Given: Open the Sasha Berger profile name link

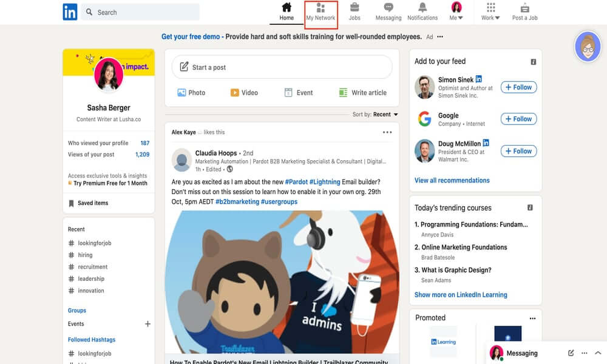Looking at the screenshot, I should [109, 108].
